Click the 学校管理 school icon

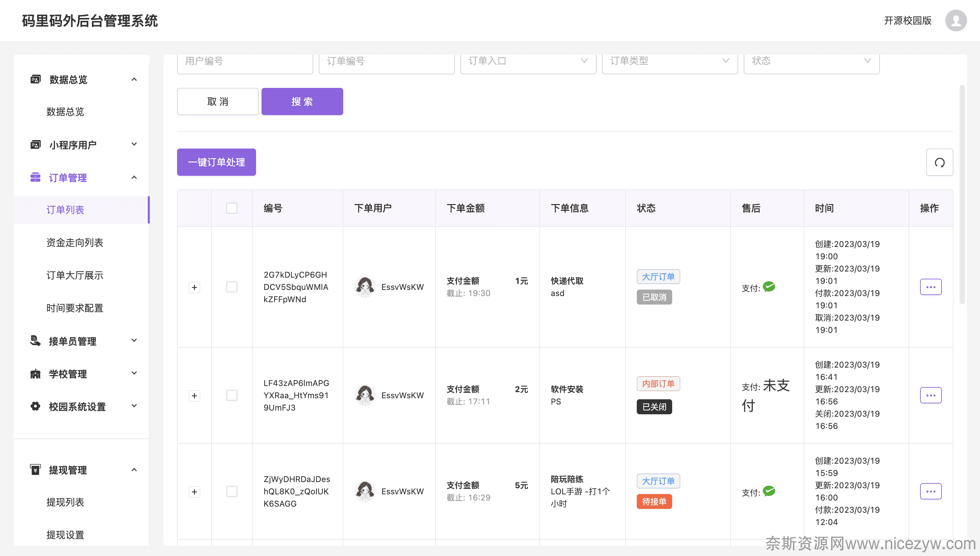point(35,373)
